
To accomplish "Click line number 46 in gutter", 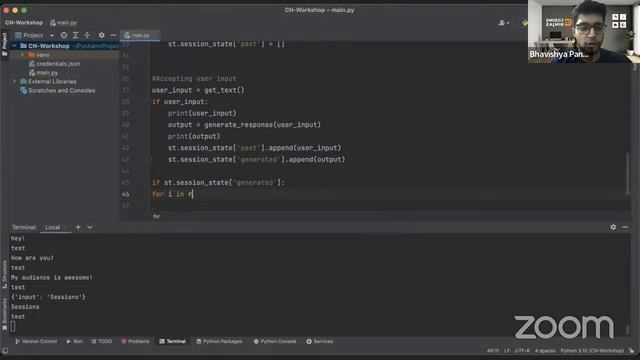I will point(125,194).
